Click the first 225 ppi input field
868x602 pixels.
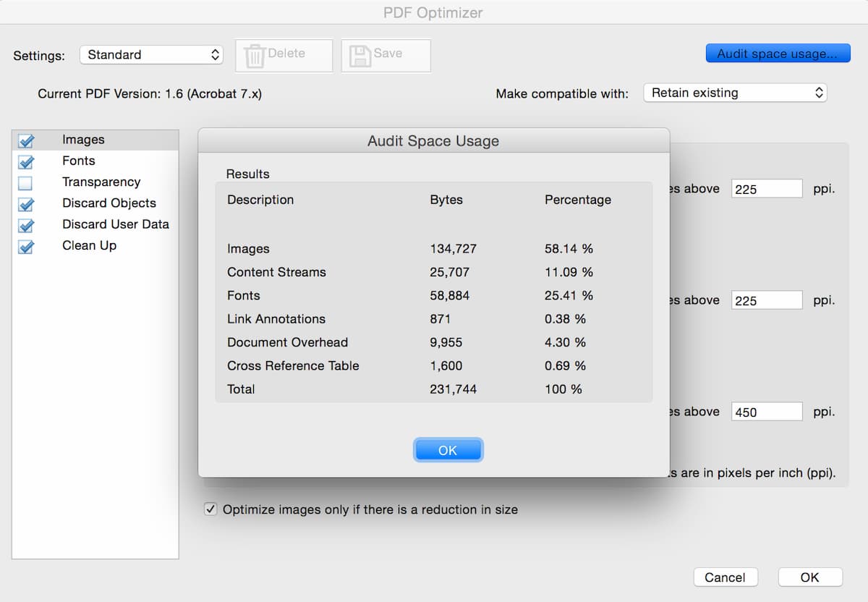(766, 189)
